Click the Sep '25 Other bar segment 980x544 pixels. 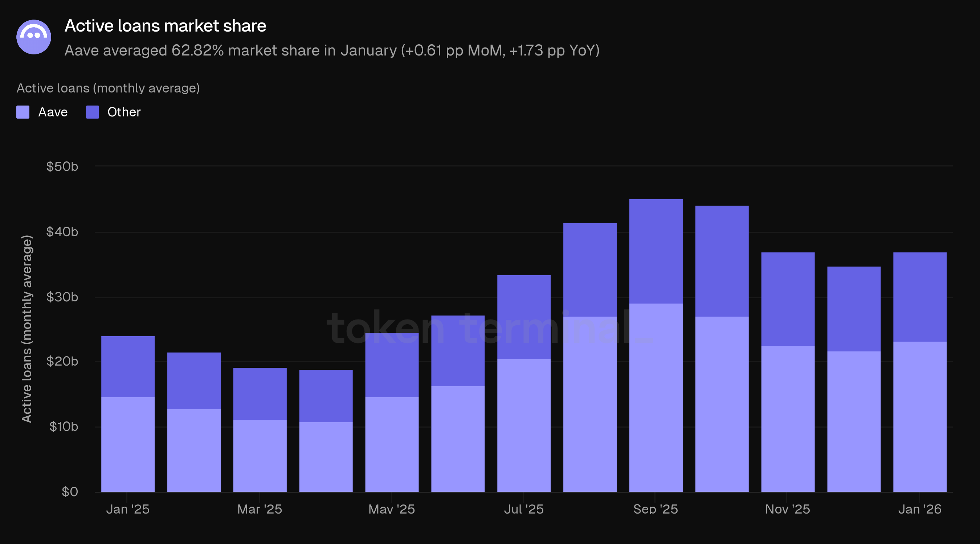(x=656, y=251)
